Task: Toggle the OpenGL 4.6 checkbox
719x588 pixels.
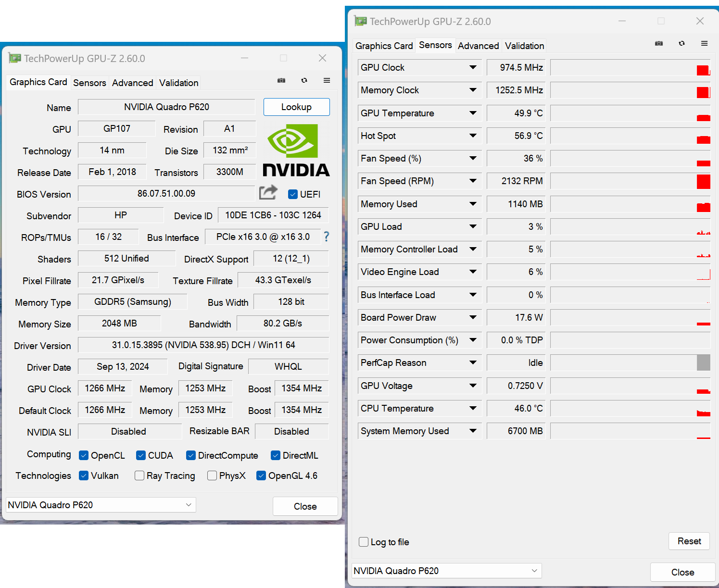Action: (x=261, y=475)
